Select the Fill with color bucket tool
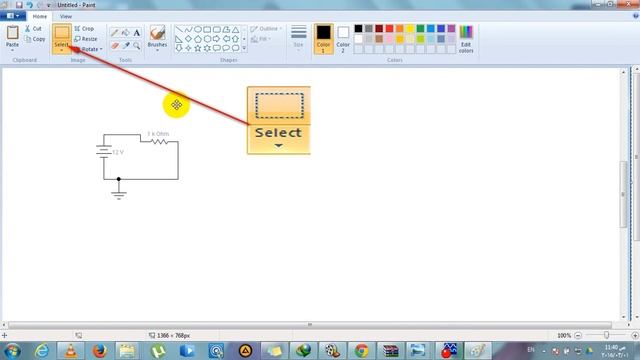This screenshot has width=640, height=360. coord(126,33)
